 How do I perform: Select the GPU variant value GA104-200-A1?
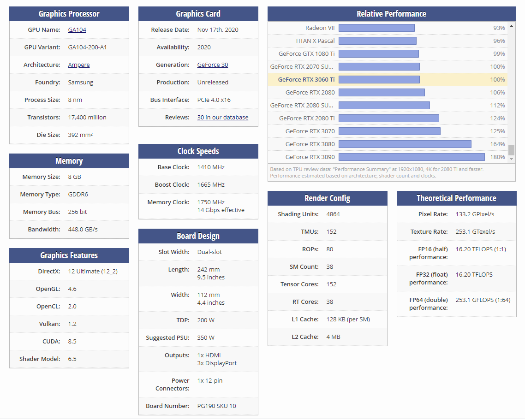click(x=87, y=47)
